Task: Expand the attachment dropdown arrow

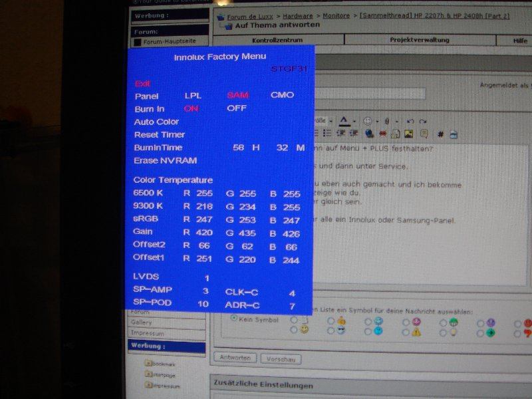Action: (396, 121)
